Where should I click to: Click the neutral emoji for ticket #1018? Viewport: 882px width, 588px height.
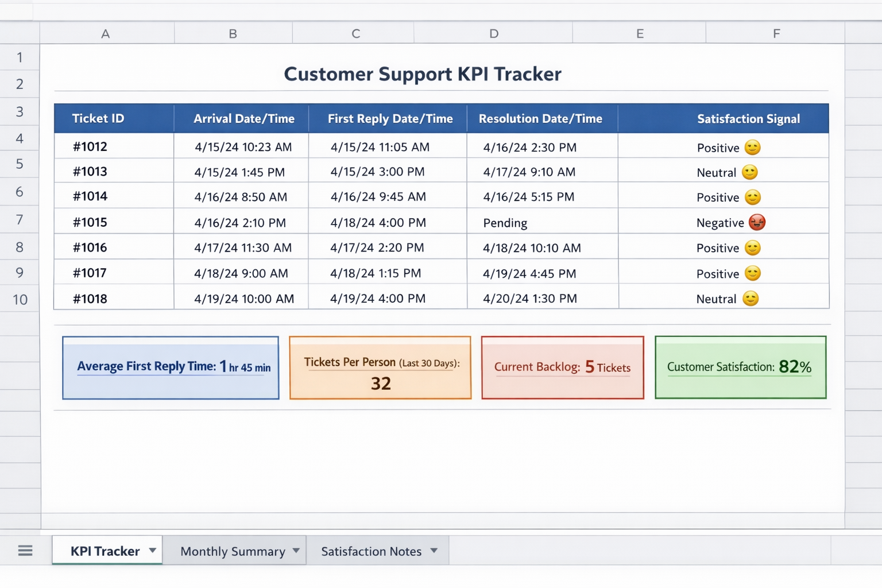tap(751, 298)
